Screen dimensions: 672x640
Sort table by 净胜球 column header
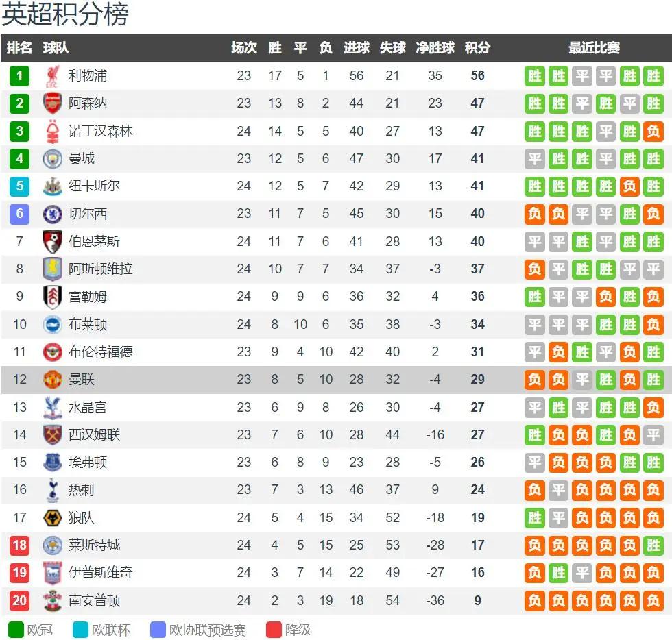(x=435, y=48)
